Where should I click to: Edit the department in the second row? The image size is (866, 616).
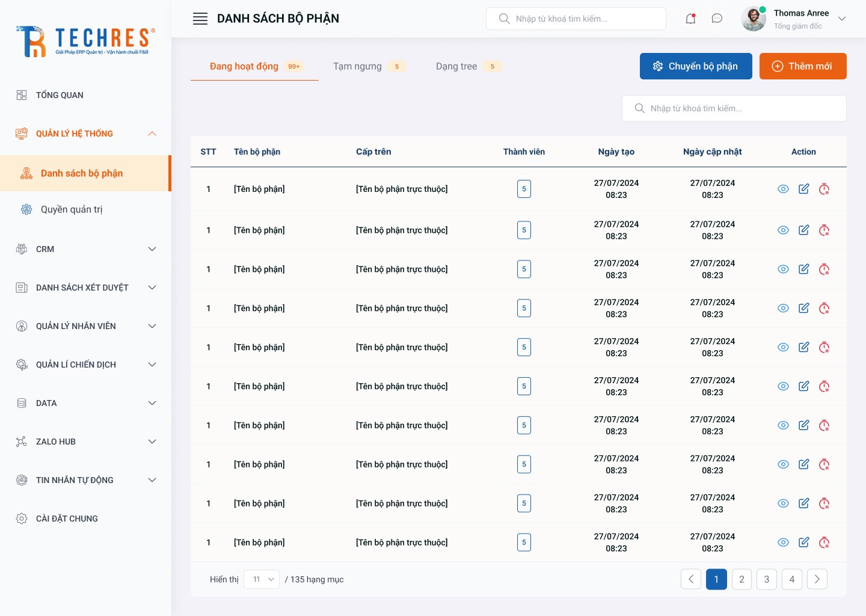803,230
